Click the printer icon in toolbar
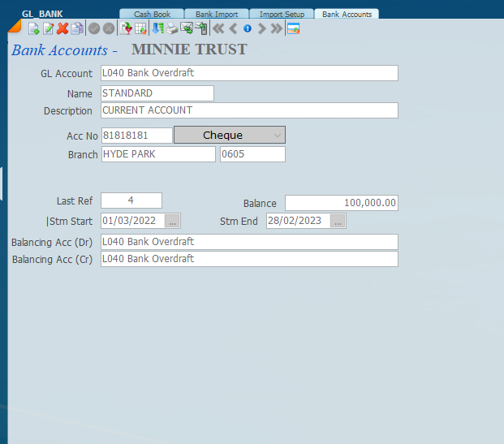This screenshot has width=504, height=444. [x=172, y=28]
